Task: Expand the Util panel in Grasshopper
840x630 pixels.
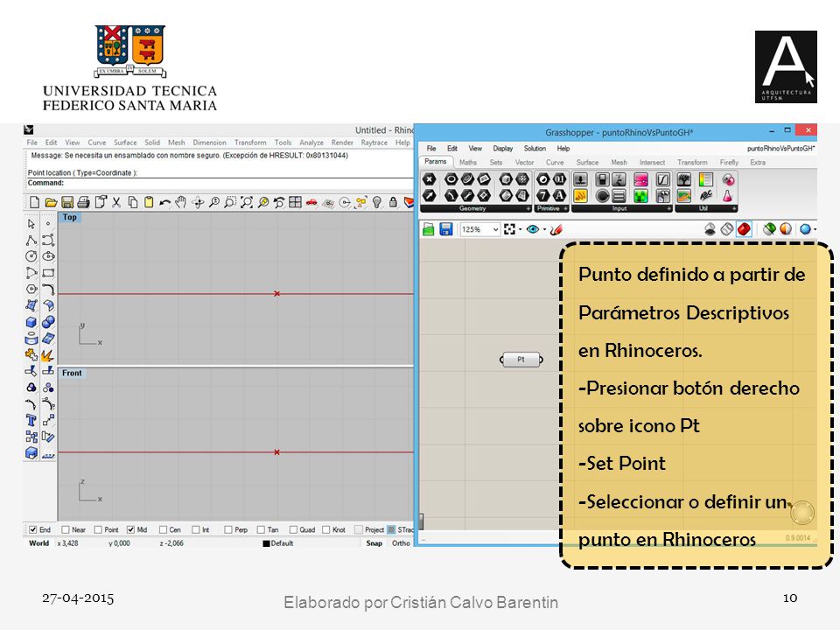Action: (734, 208)
